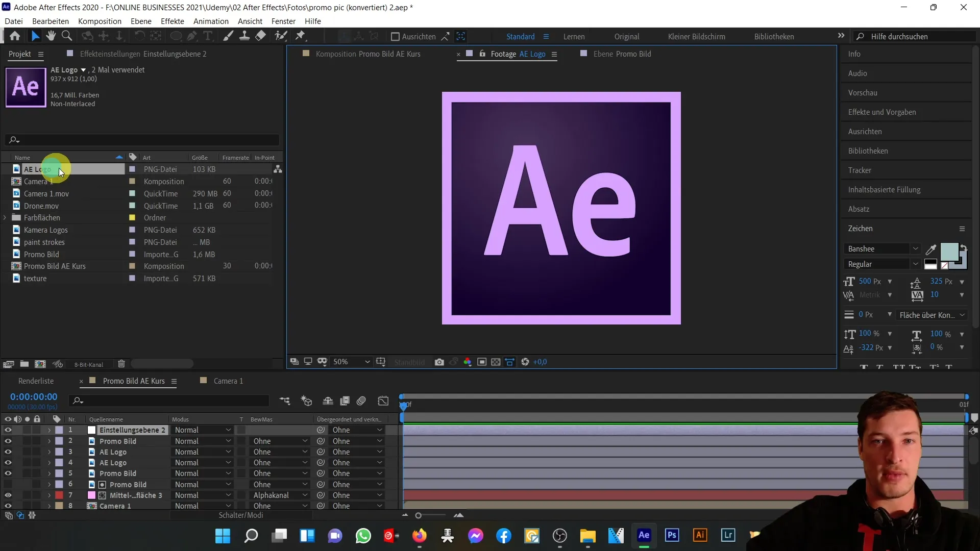Open the Effekte menu
This screenshot has width=980, height=551.
pyautogui.click(x=173, y=21)
